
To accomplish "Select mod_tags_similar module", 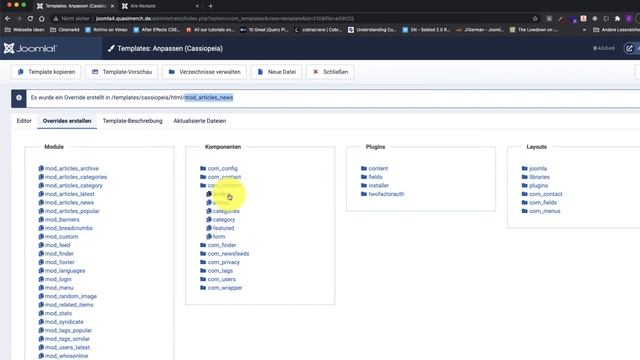I will tap(64, 339).
